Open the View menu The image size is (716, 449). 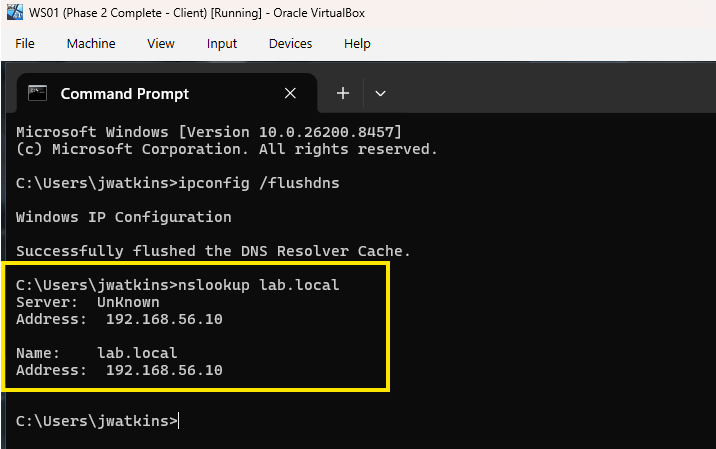[x=161, y=43]
